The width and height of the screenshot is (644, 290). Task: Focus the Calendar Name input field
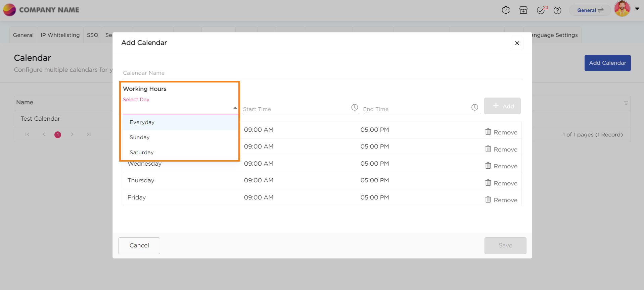[x=322, y=73]
